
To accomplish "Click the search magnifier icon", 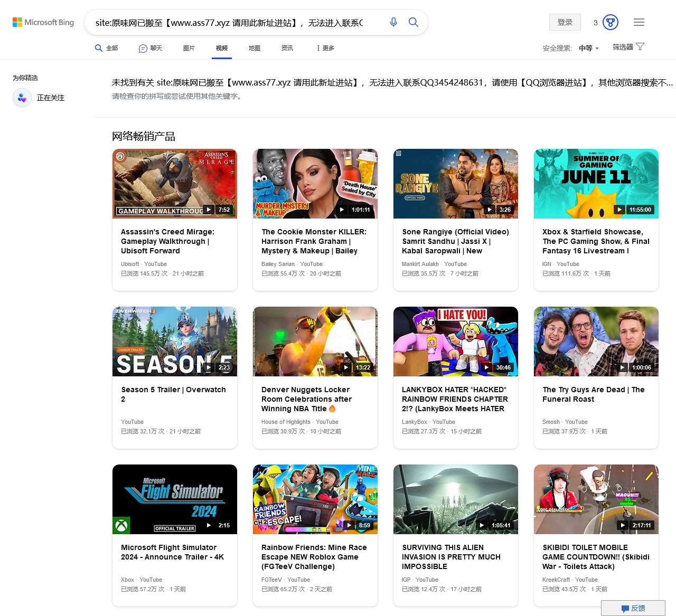I will click(x=414, y=22).
